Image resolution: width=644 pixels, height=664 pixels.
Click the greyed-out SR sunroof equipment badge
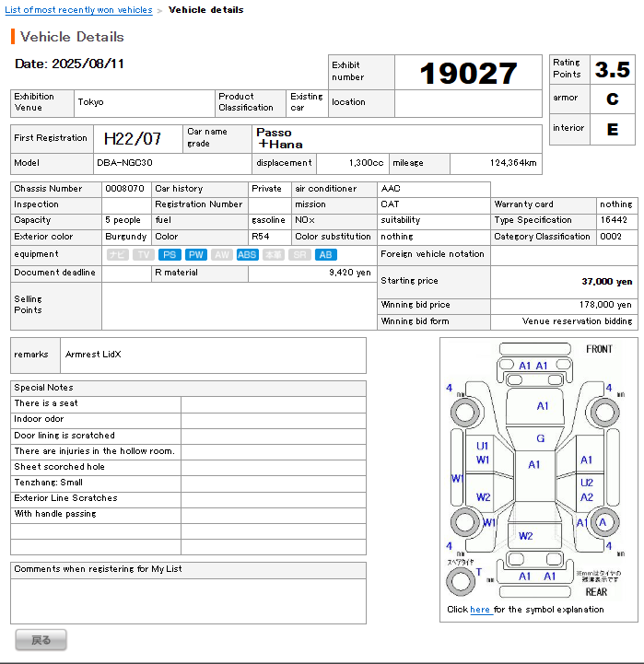300,254
